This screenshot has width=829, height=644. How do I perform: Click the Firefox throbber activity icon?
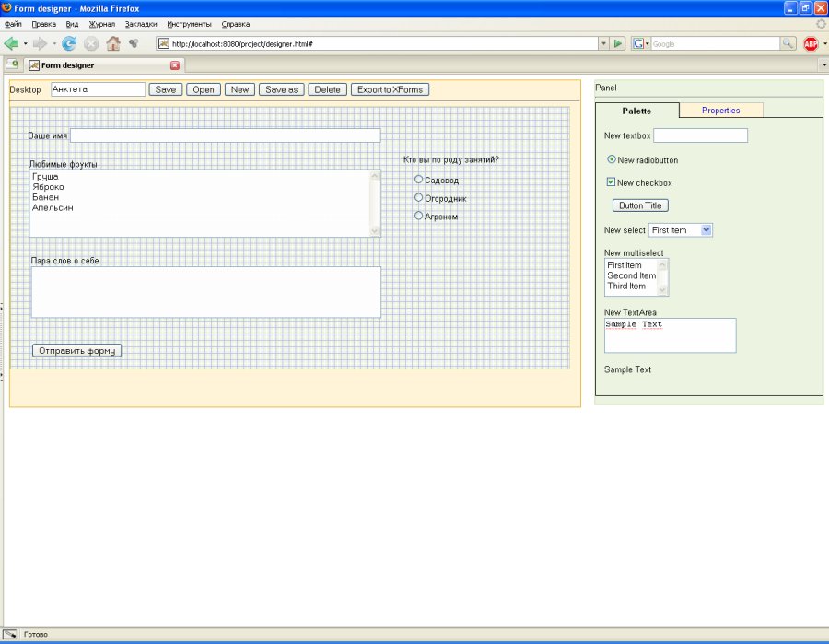click(x=821, y=24)
